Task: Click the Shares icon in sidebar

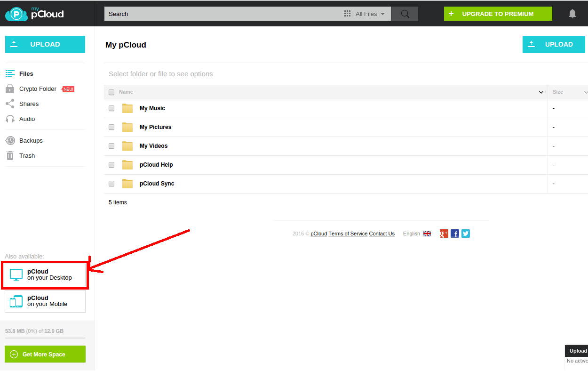Action: point(10,104)
